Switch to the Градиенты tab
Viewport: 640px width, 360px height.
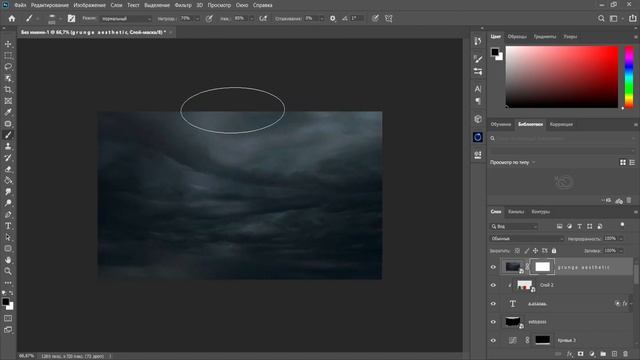point(545,37)
